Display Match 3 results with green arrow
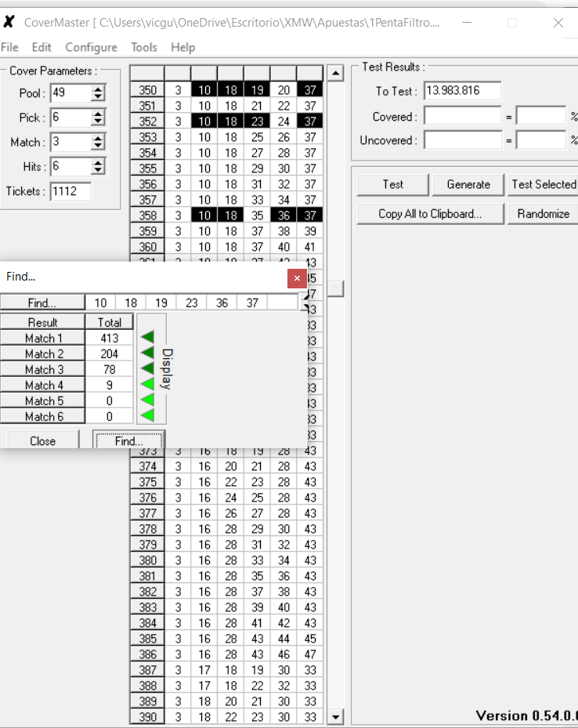The width and height of the screenshot is (578, 728). 147,368
